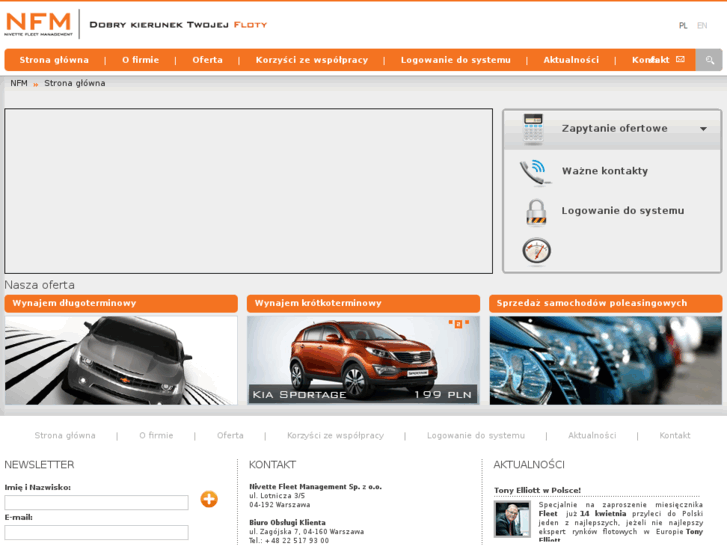Click the padlock icon for system login

(x=536, y=212)
